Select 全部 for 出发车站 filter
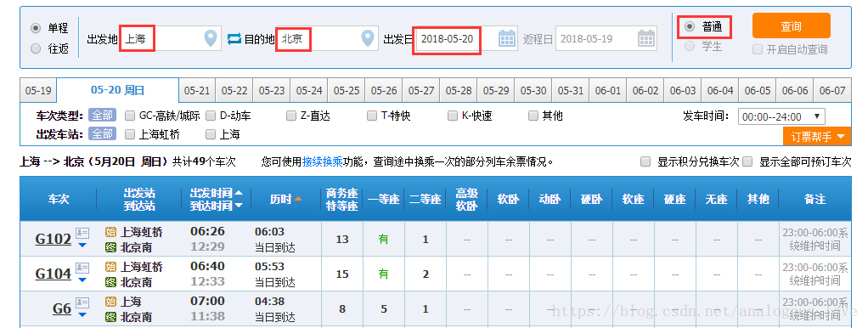 [103, 133]
